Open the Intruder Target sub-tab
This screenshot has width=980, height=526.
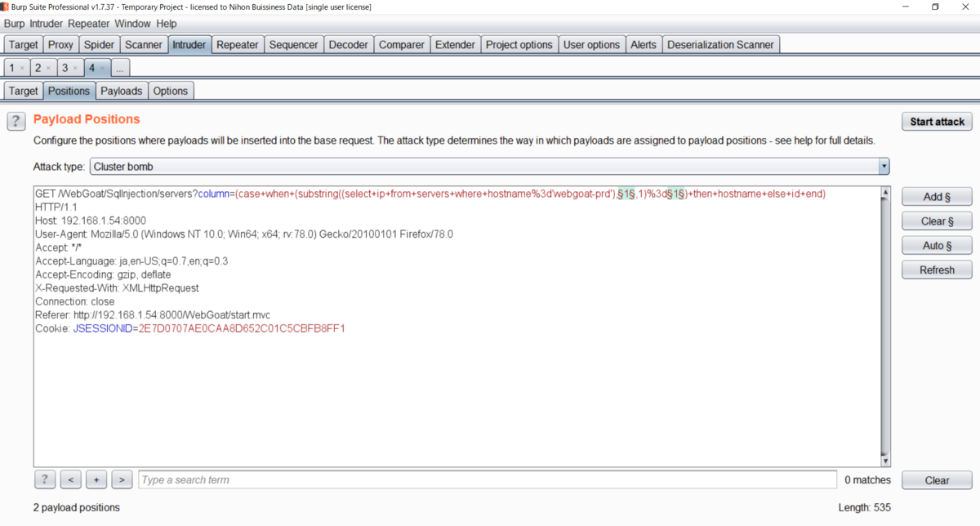pyautogui.click(x=24, y=91)
